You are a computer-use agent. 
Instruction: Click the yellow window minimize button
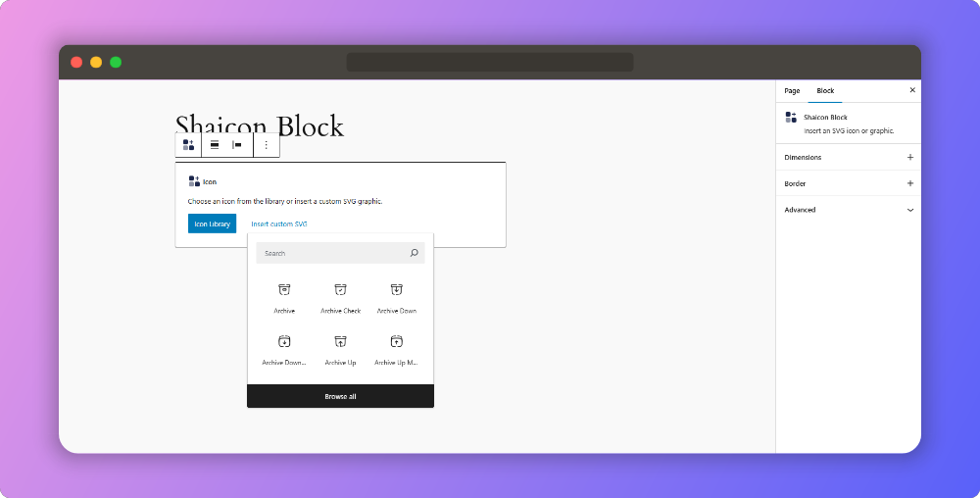coord(96,62)
